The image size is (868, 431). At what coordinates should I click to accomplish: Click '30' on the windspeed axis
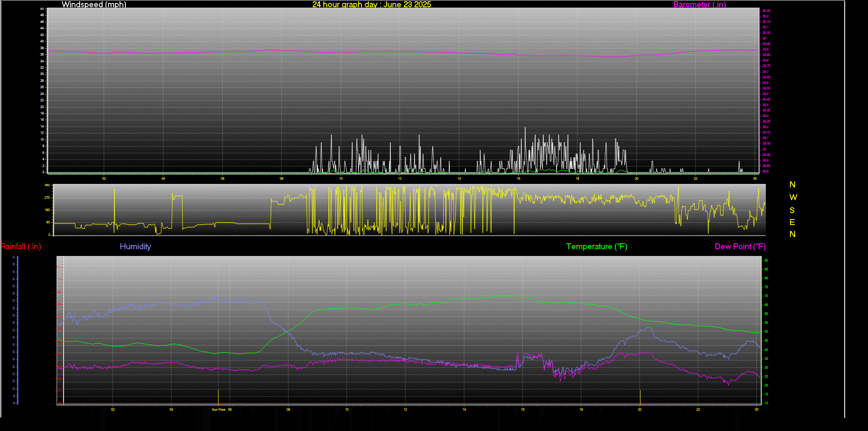[42, 74]
